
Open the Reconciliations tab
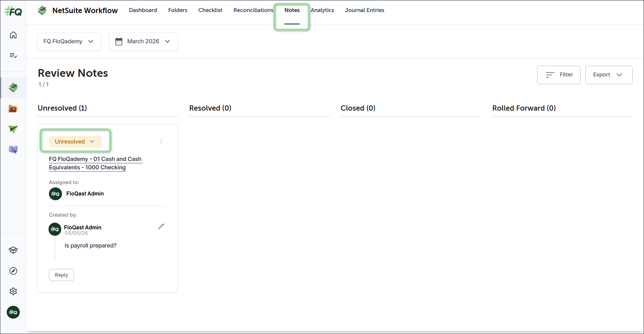pos(253,10)
